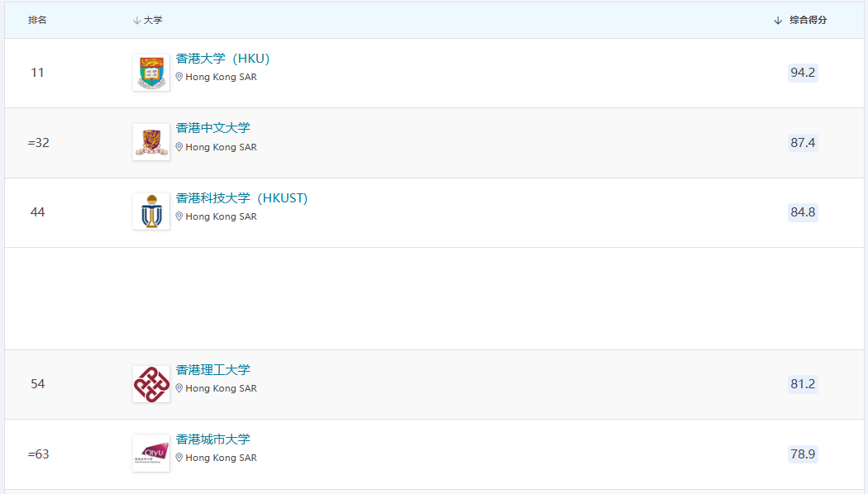Sort by 大学 column arrow
Image resolution: width=868 pixels, height=494 pixels.
click(136, 21)
